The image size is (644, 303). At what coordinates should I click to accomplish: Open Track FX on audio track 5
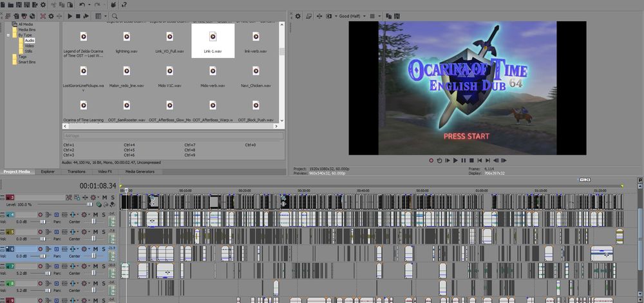tap(73, 232)
